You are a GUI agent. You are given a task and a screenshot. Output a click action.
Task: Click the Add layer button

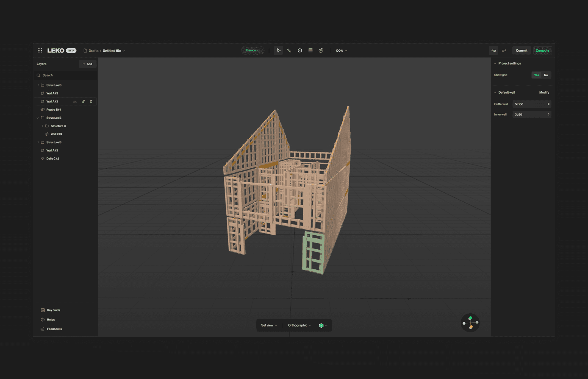(x=88, y=64)
